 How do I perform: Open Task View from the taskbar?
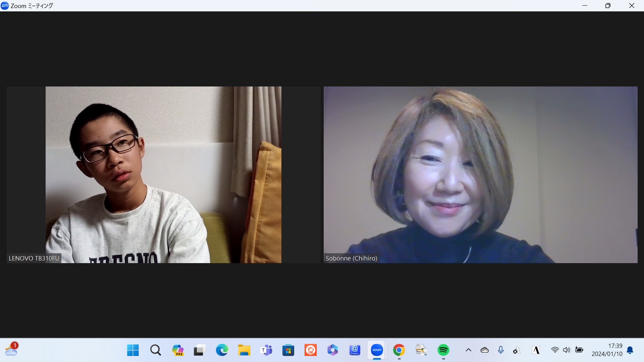coord(200,350)
